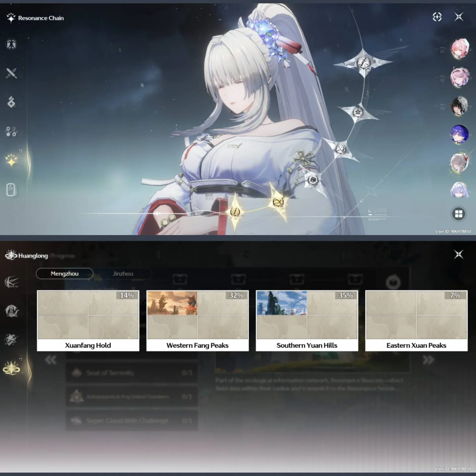Image resolution: width=476 pixels, height=476 pixels.
Task: Click the camera reset crosshair icon
Action: pyautogui.click(x=437, y=17)
